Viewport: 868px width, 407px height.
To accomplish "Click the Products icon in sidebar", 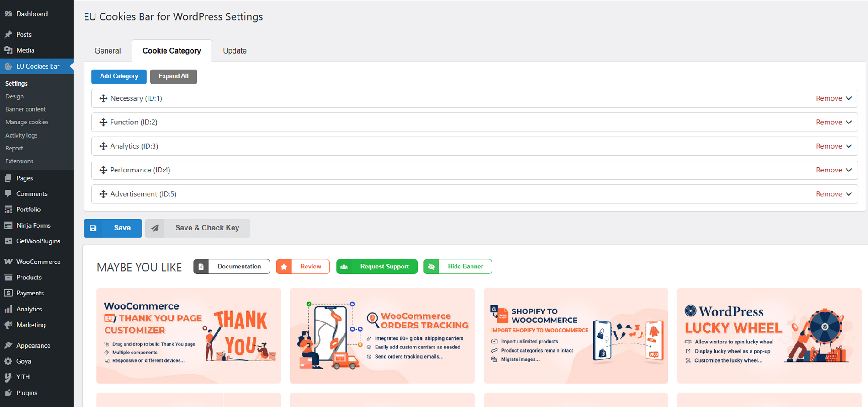I will tap(8, 278).
